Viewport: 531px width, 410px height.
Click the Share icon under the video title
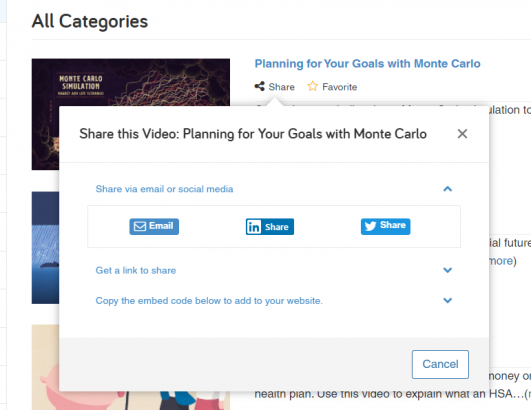[259, 86]
